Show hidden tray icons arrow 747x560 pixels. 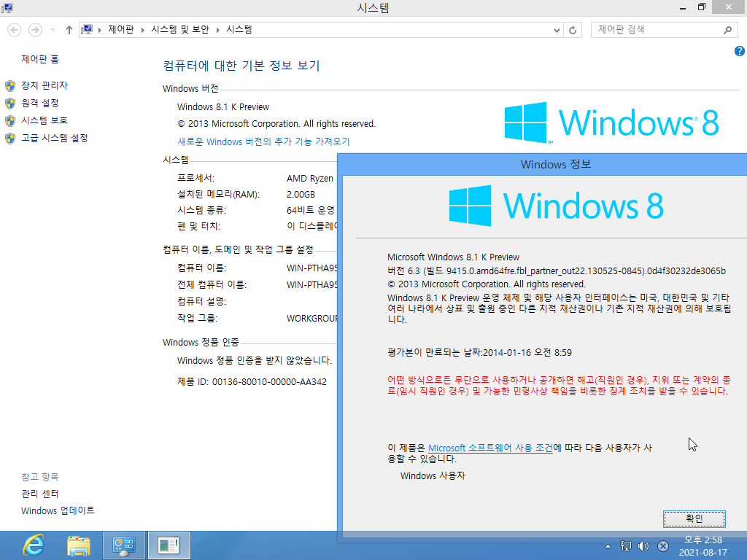pos(608,546)
